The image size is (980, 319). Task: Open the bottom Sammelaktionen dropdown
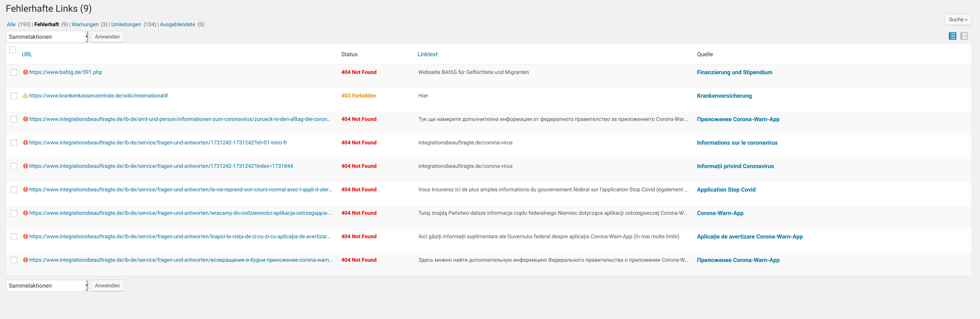tap(46, 285)
